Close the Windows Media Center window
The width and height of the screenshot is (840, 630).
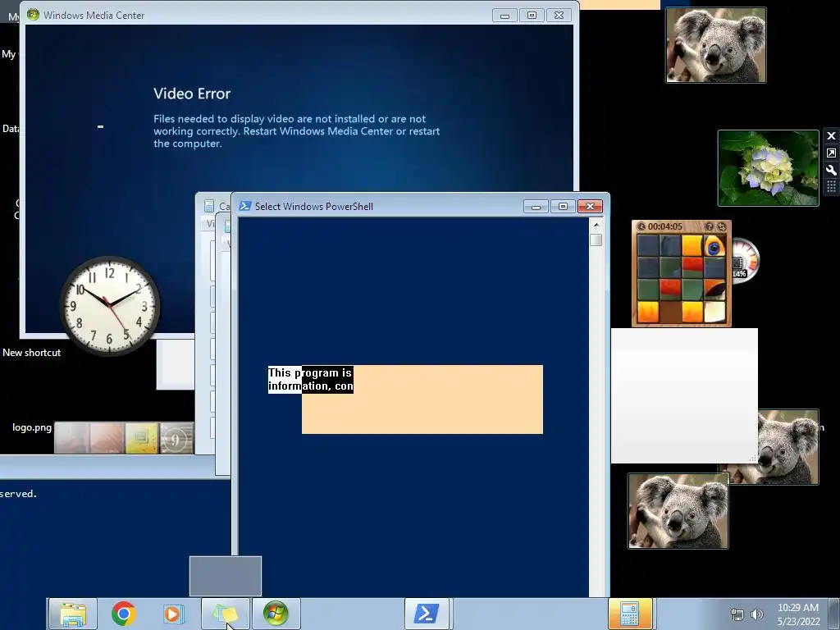click(x=559, y=16)
